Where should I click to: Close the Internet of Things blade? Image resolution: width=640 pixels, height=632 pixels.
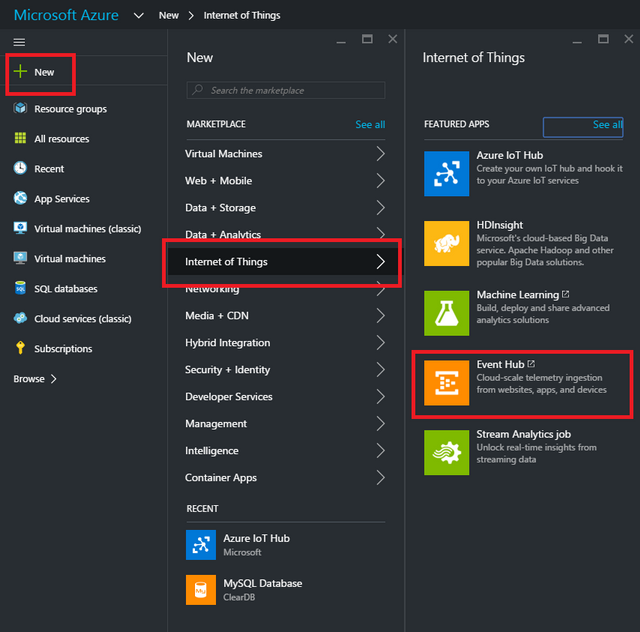(x=629, y=39)
